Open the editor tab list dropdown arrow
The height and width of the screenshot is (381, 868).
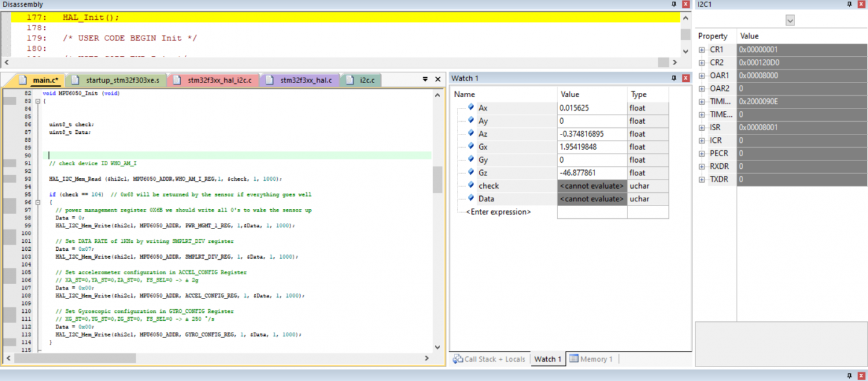click(x=426, y=80)
